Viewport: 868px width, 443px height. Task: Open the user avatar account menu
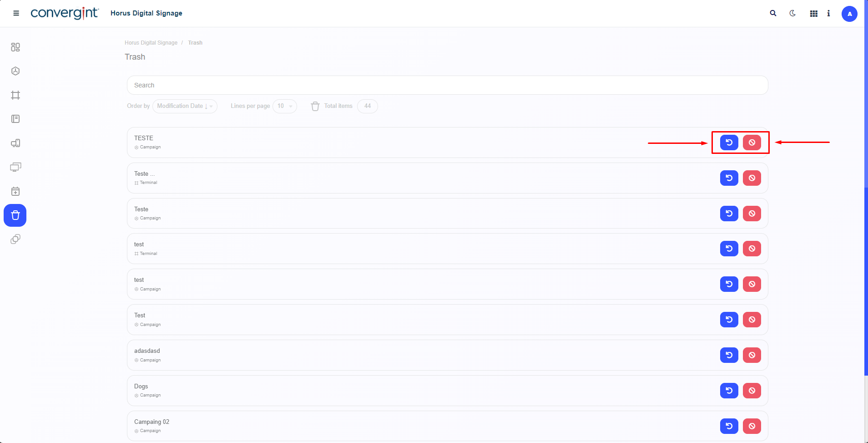pos(849,14)
